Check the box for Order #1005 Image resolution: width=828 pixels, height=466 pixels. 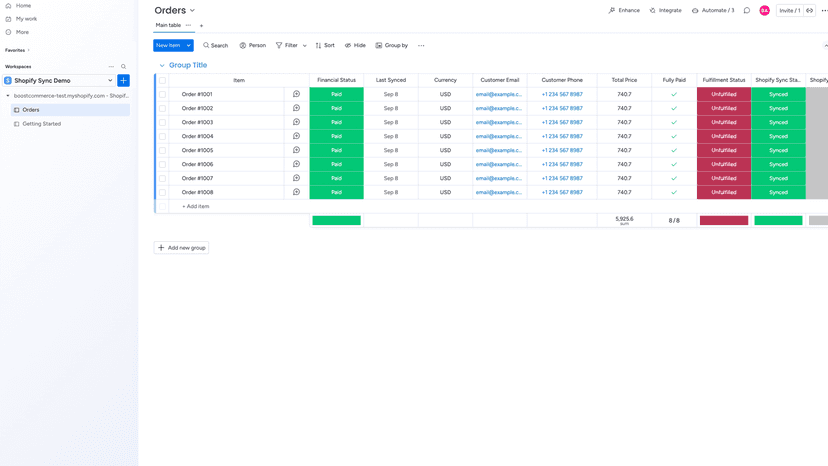(x=163, y=151)
